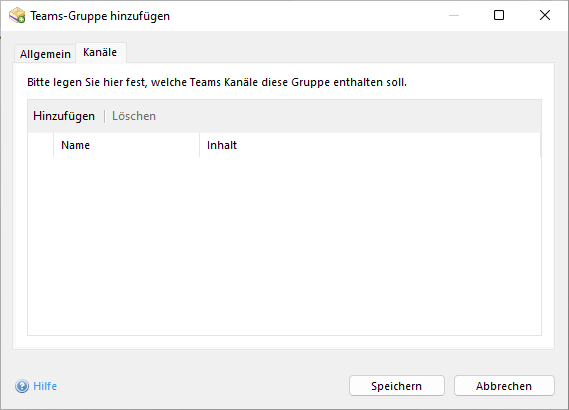Save with the Speichern button
The height and width of the screenshot is (410, 569).
(397, 386)
